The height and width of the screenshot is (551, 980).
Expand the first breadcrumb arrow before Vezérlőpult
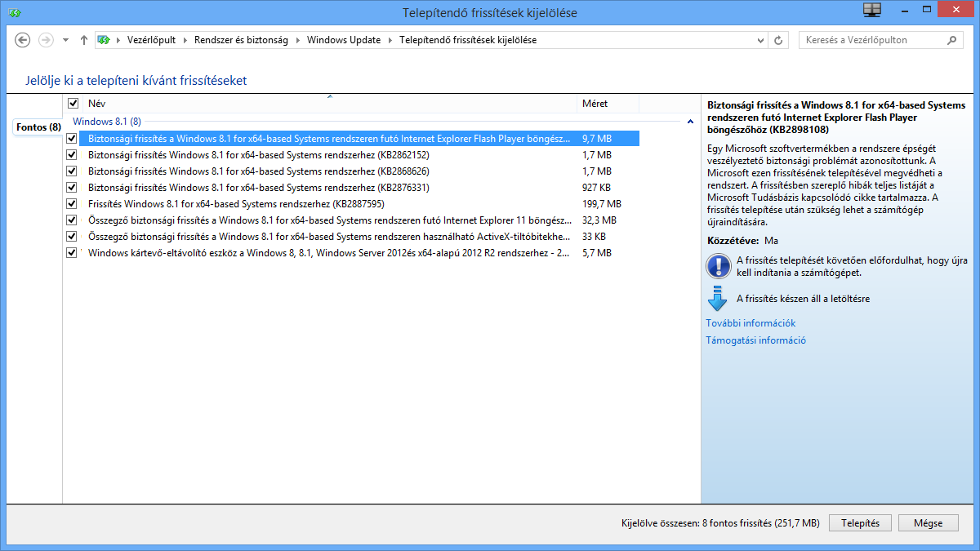point(118,40)
